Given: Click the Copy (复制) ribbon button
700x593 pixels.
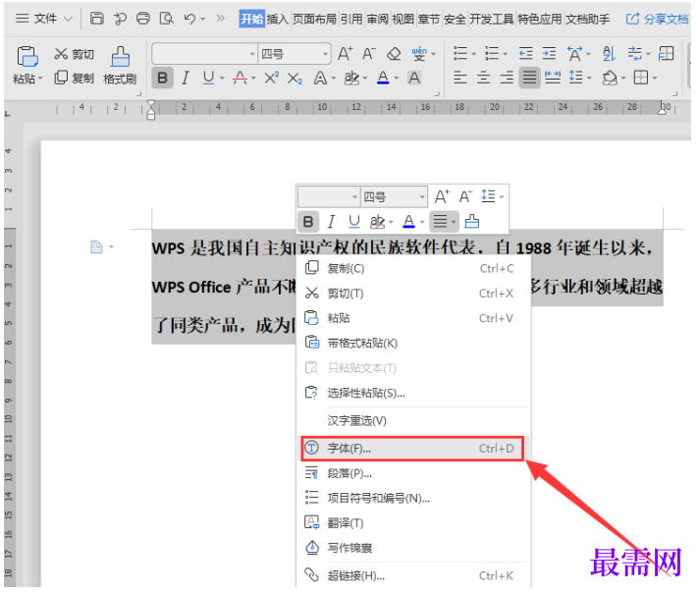Looking at the screenshot, I should (x=74, y=79).
